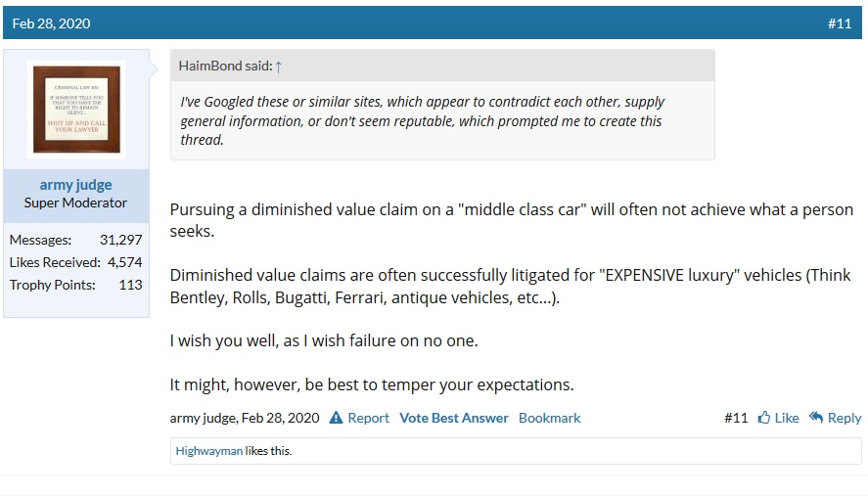The image size is (868, 496).
Task: Open army judge's avatar image
Action: coord(76,109)
